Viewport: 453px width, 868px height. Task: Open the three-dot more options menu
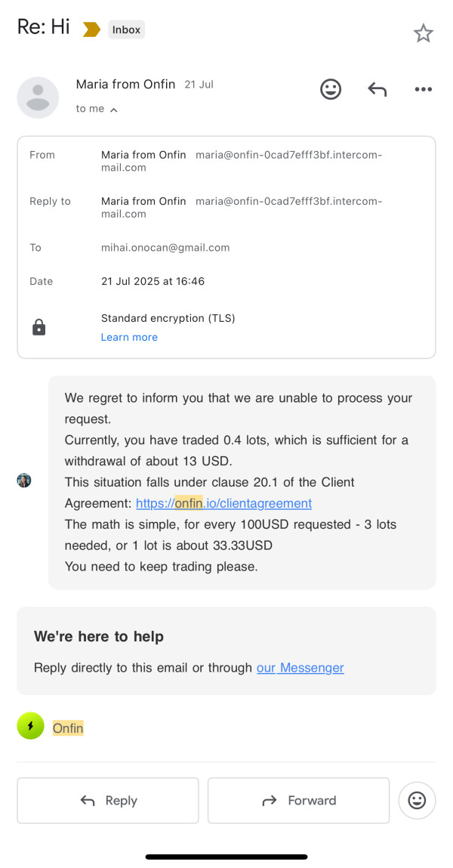pyautogui.click(x=423, y=89)
